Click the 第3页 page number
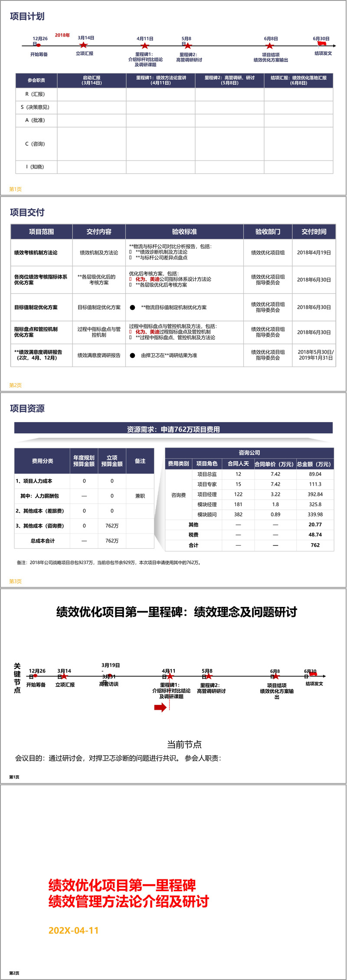Image resolution: width=347 pixels, height=980 pixels. 15,581
